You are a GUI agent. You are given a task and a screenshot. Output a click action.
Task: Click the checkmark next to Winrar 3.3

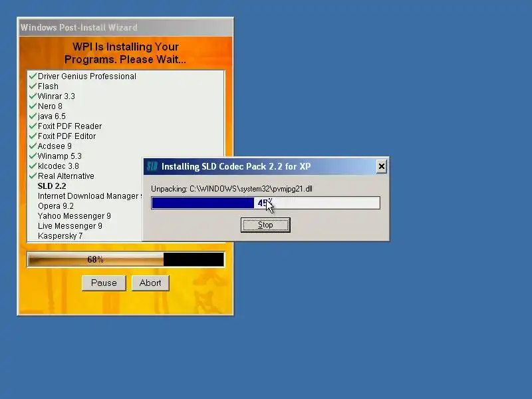point(33,96)
